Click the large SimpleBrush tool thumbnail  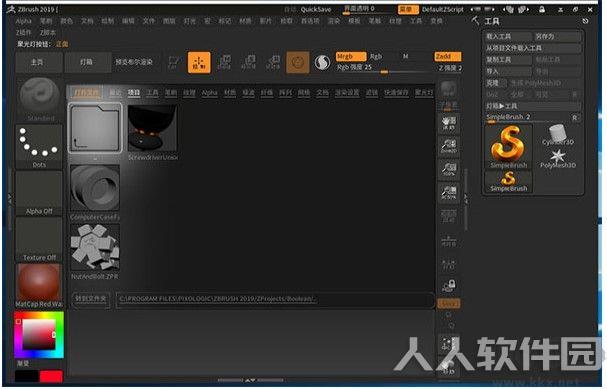[x=509, y=146]
